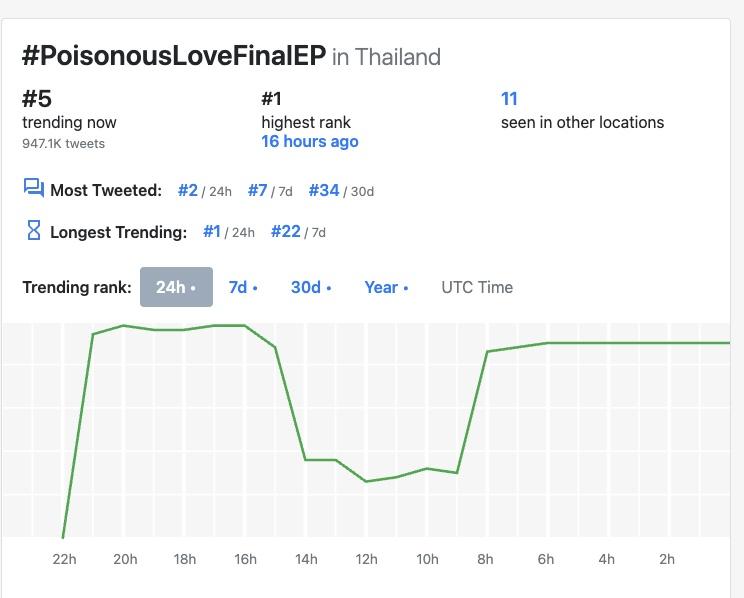The image size is (744, 598).
Task: Open the #1 Longest Trending 24h ranking
Action: [211, 231]
